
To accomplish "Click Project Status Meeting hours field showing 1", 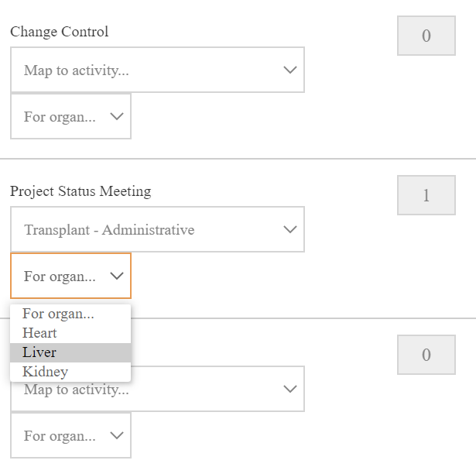I will click(x=426, y=195).
